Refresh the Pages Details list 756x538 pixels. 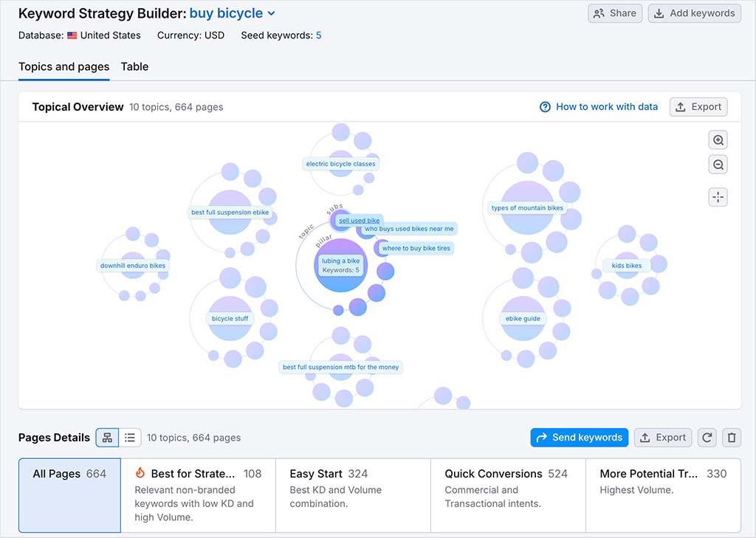tap(707, 437)
